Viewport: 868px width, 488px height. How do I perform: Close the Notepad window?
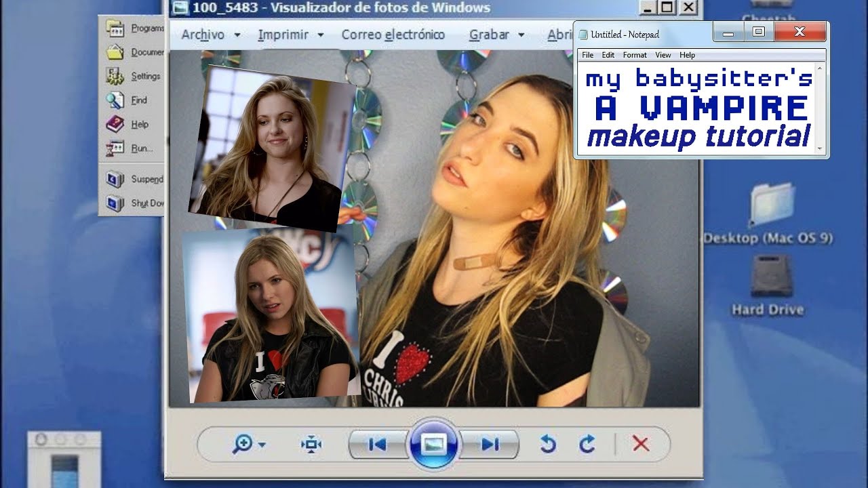800,33
